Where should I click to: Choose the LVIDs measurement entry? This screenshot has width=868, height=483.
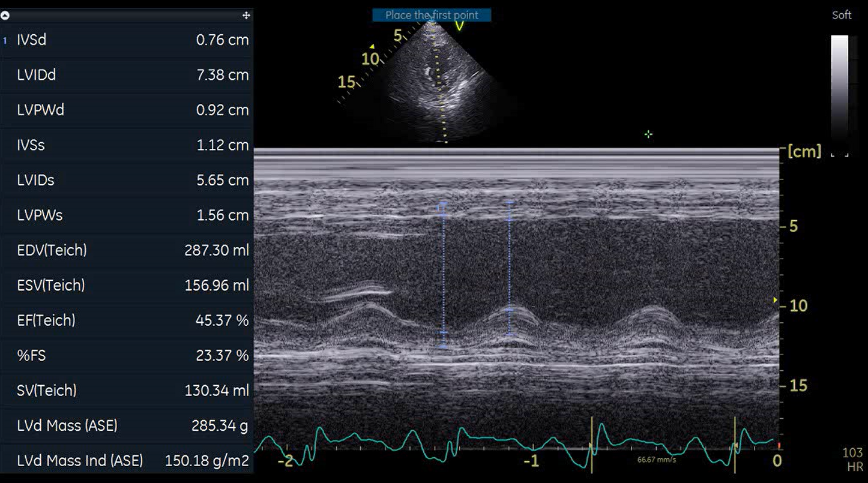click(126, 180)
